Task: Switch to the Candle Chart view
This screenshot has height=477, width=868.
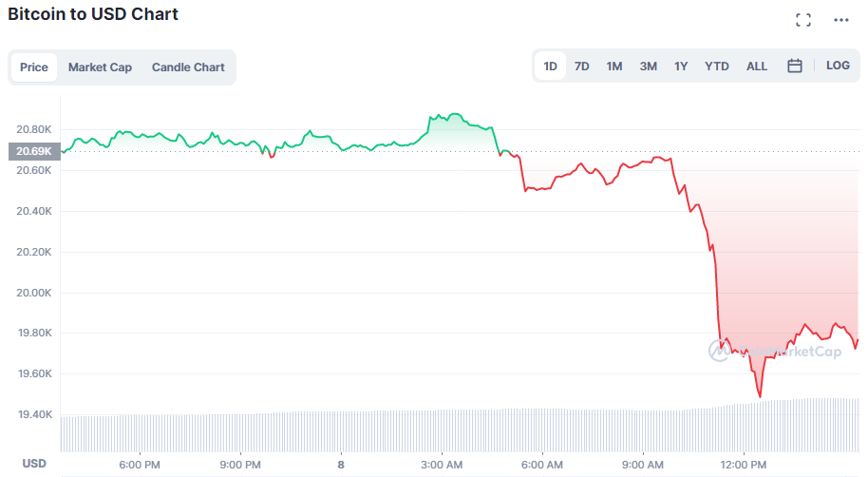Action: click(188, 67)
